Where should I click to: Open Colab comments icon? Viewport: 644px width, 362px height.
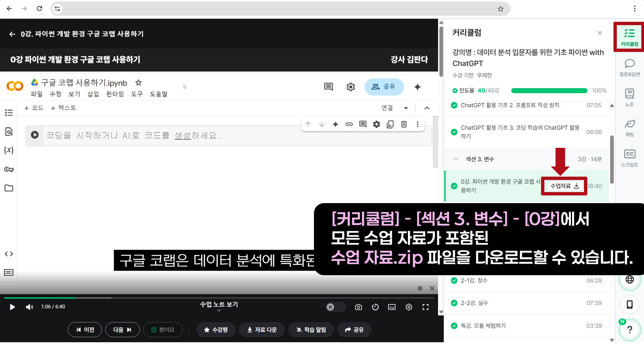coord(328,87)
